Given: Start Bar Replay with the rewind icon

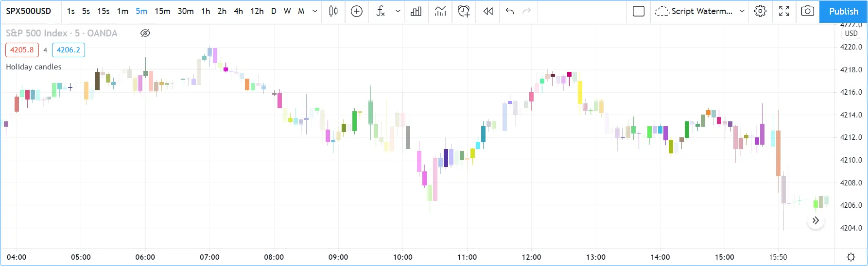Looking at the screenshot, I should pos(488,11).
